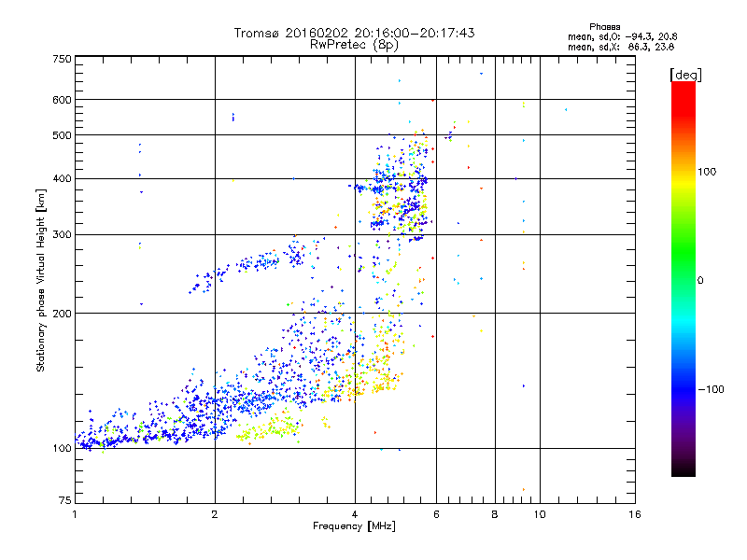
Task: Click the colorbar '100' tick label
Action: [707, 172]
